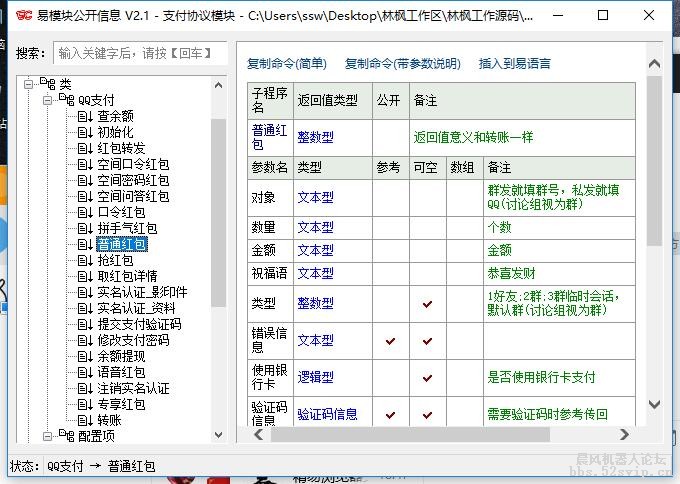Click 文本型 type in 金额 row
680x484 pixels.
[x=315, y=251]
